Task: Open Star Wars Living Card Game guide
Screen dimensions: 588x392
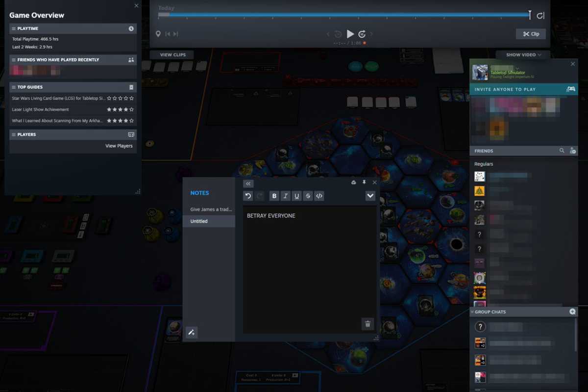Action: 73,99
